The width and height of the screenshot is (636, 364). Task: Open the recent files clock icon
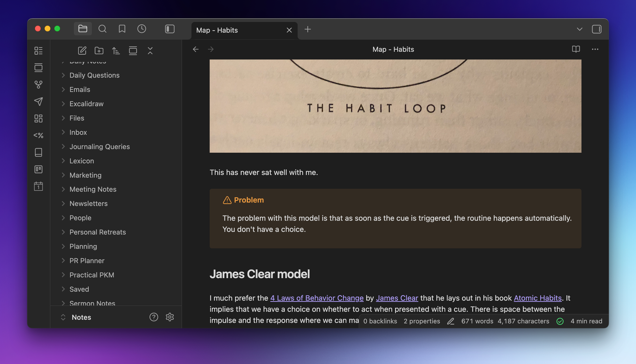[142, 29]
